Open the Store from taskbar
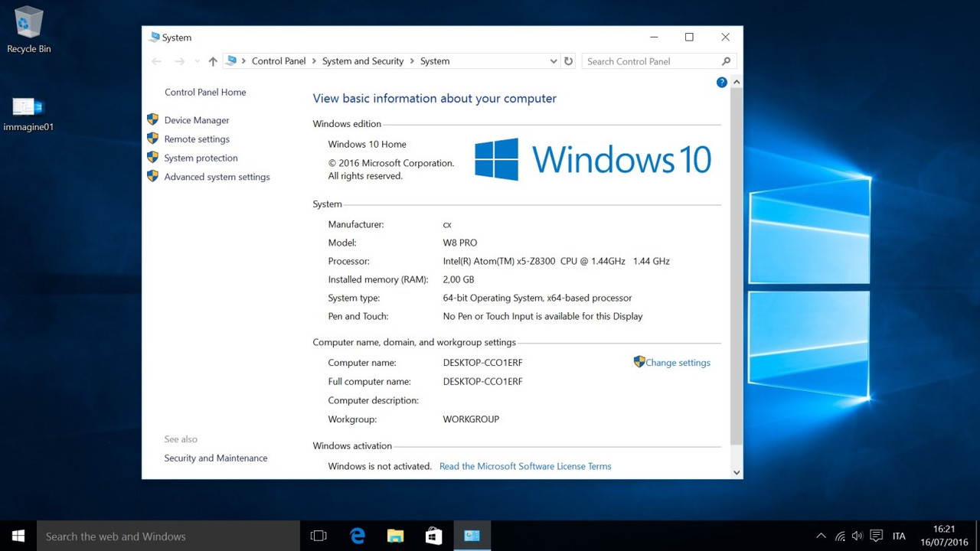980x551 pixels. [x=433, y=536]
